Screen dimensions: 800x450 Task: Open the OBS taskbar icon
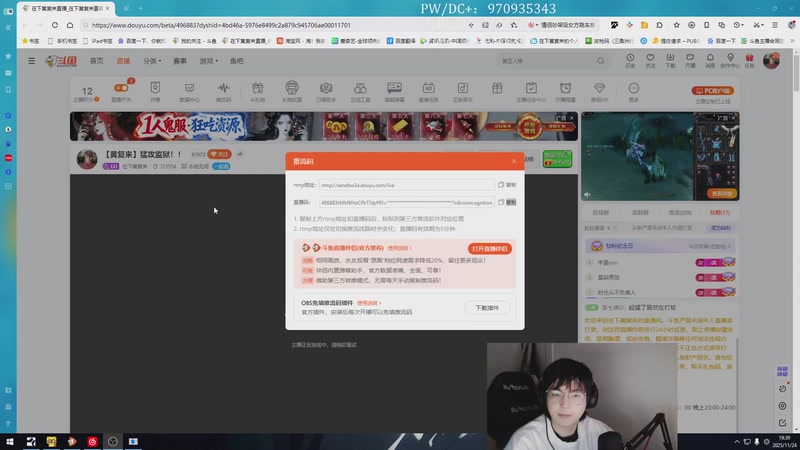113,441
